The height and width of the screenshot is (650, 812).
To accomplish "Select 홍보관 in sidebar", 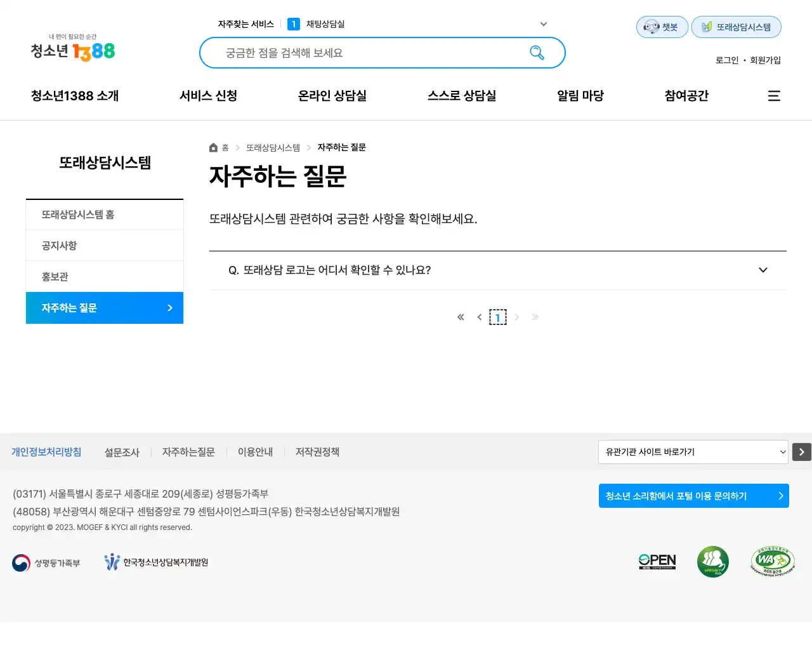I will click(x=105, y=277).
